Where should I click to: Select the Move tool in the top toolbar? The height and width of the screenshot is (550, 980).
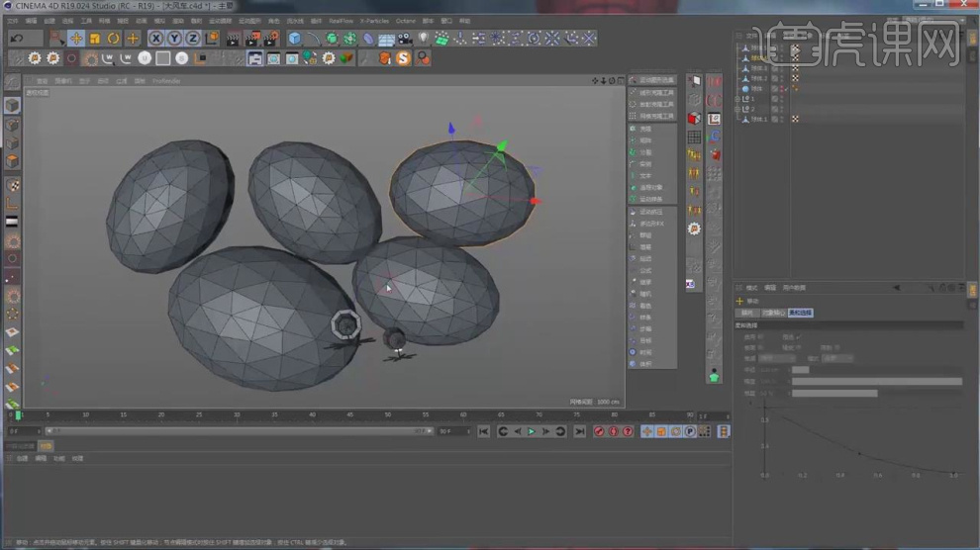tap(76, 39)
